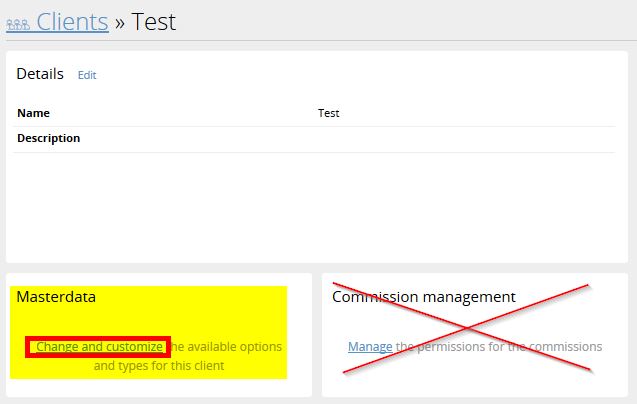Viewport: 637px width, 404px height.
Task: Click the Description field label
Action: pos(48,138)
